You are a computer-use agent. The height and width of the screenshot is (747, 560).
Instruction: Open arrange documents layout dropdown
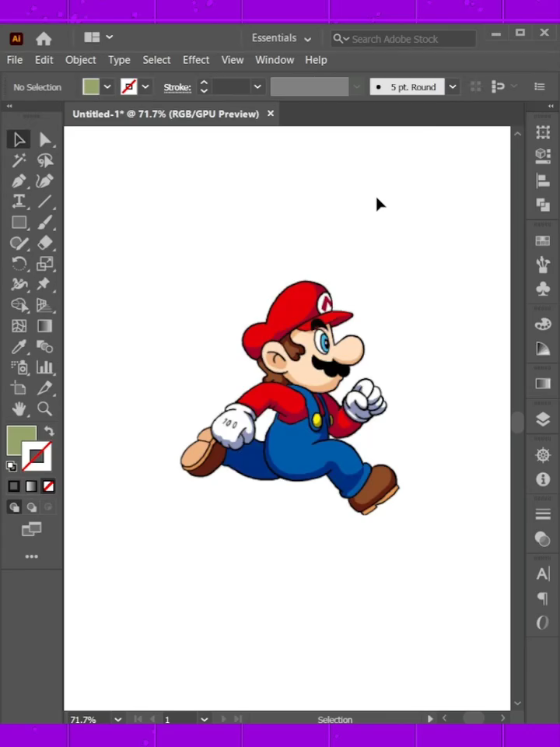(98, 37)
